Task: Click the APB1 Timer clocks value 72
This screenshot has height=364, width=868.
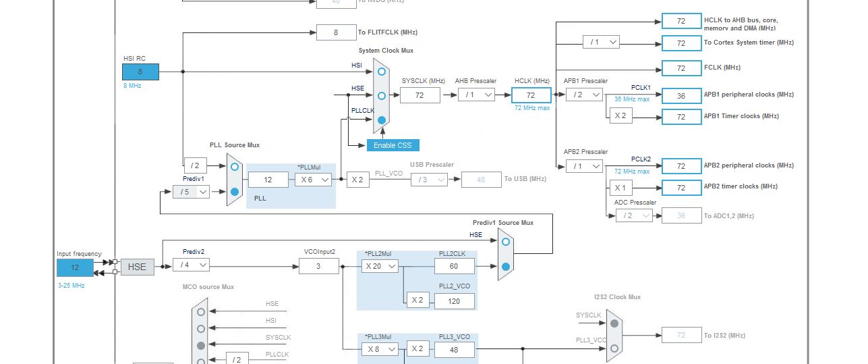Action: click(x=682, y=117)
